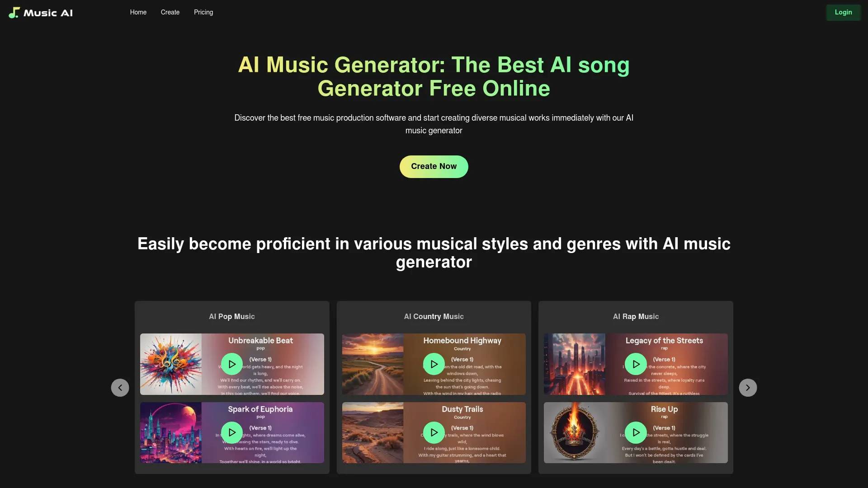Image resolution: width=868 pixels, height=488 pixels.
Task: Open the Home navigation menu item
Action: [138, 13]
